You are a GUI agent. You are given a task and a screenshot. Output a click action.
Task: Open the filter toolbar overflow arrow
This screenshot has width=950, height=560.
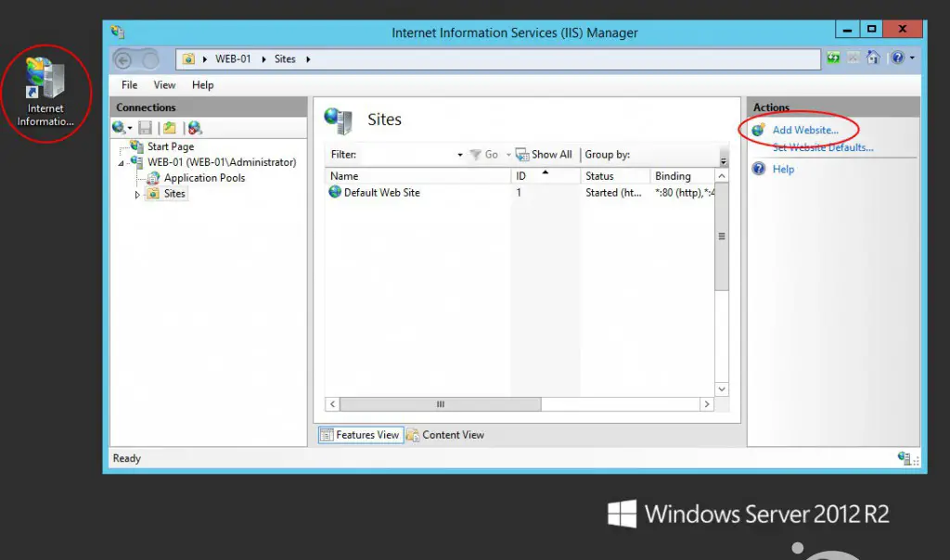point(723,159)
